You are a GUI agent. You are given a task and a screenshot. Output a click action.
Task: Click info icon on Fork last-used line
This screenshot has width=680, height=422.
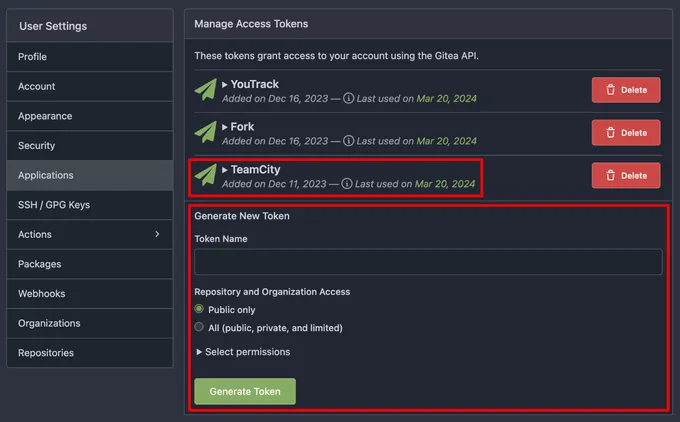click(x=348, y=141)
